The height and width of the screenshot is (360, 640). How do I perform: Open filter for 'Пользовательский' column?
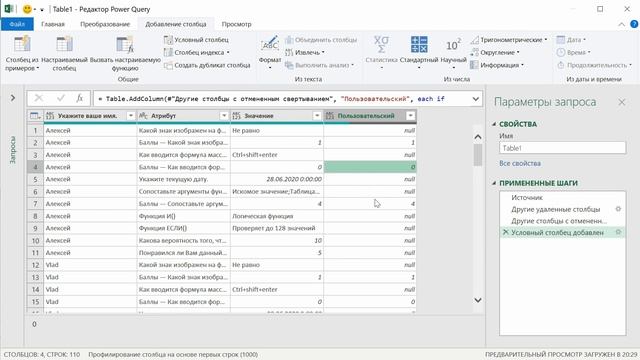[x=410, y=116]
